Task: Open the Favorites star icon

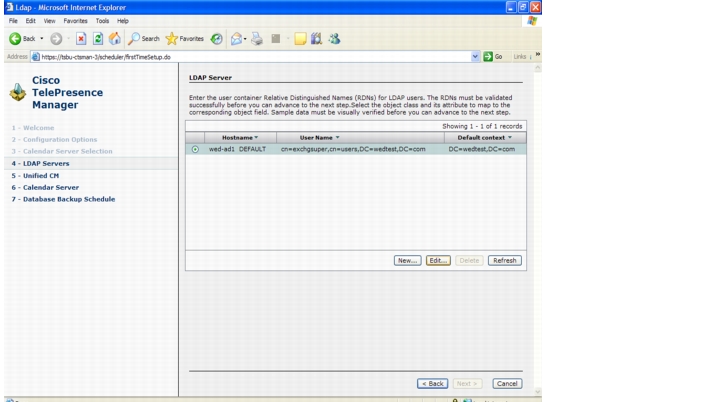Action: [x=172, y=39]
